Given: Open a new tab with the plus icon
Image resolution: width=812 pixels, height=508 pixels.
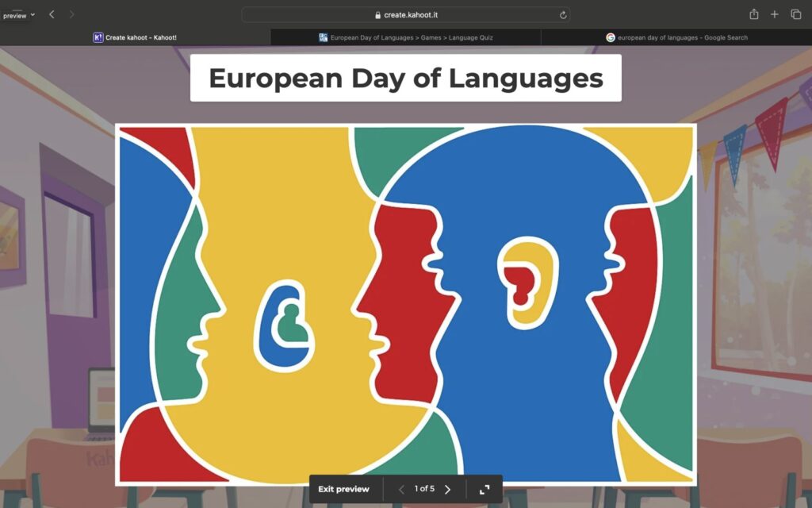Looking at the screenshot, I should tap(775, 14).
